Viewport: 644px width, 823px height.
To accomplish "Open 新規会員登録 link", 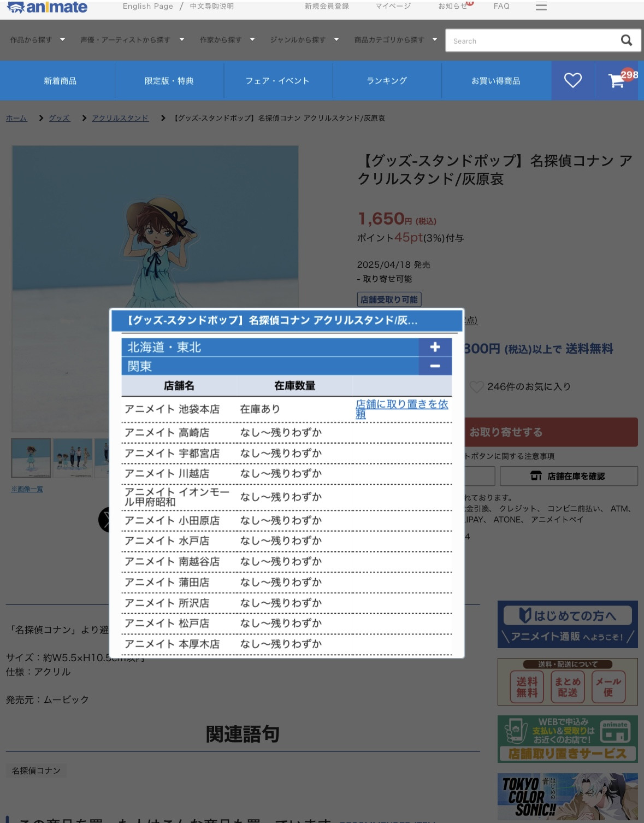I will click(x=327, y=6).
